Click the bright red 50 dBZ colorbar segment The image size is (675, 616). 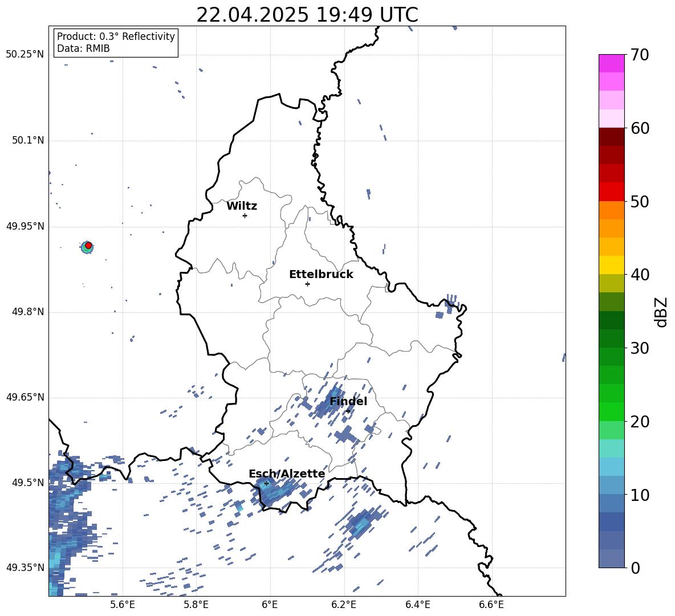pyautogui.click(x=611, y=191)
